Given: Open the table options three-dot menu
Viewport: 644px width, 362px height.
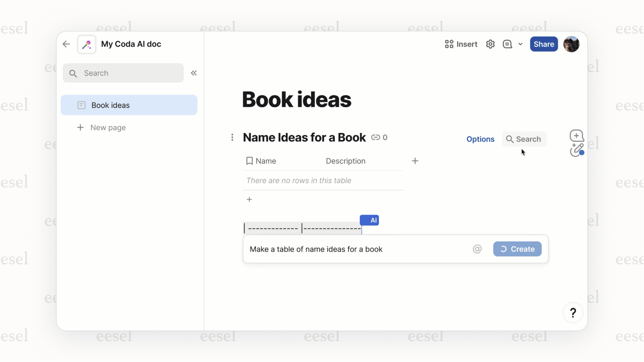Looking at the screenshot, I should [x=232, y=137].
